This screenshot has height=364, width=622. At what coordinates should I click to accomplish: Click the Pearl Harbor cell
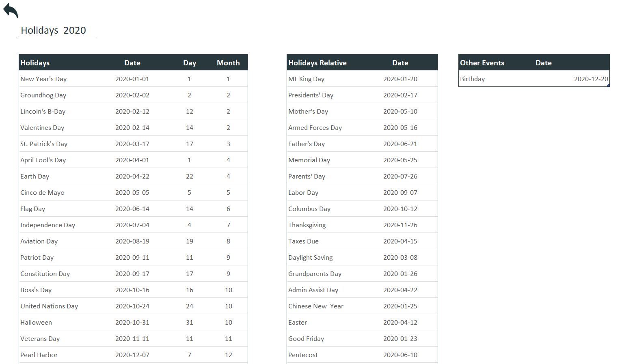pyautogui.click(x=39, y=355)
